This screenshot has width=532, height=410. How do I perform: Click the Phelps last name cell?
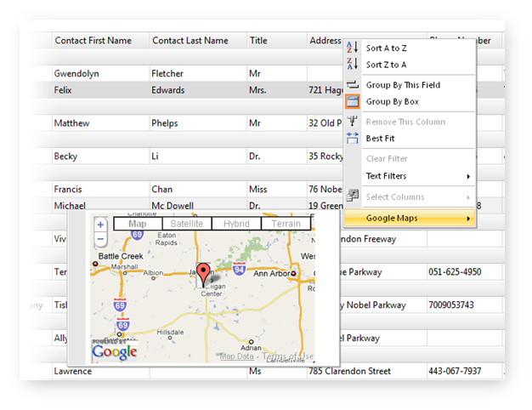(x=198, y=123)
